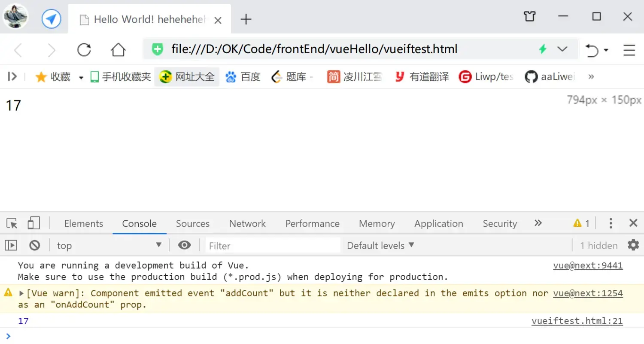Open the 题库 bookmark
This screenshot has width=644, height=344.
pos(293,77)
